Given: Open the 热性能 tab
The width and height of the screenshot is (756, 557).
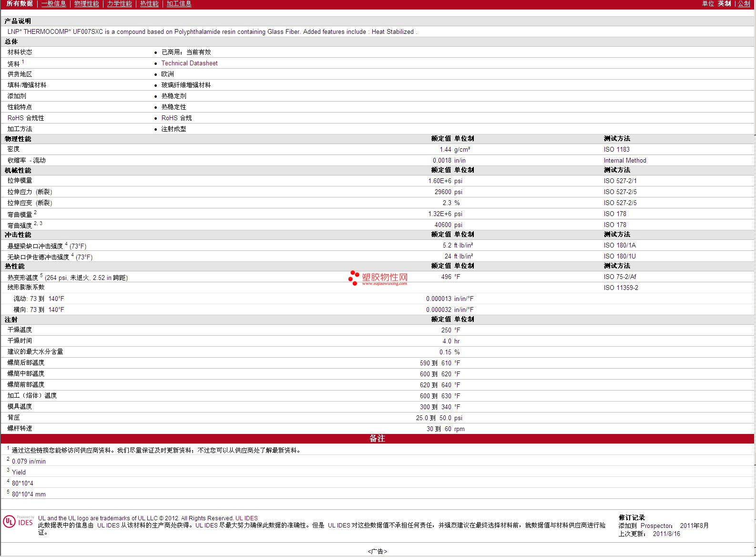Looking at the screenshot, I should click(x=149, y=4).
